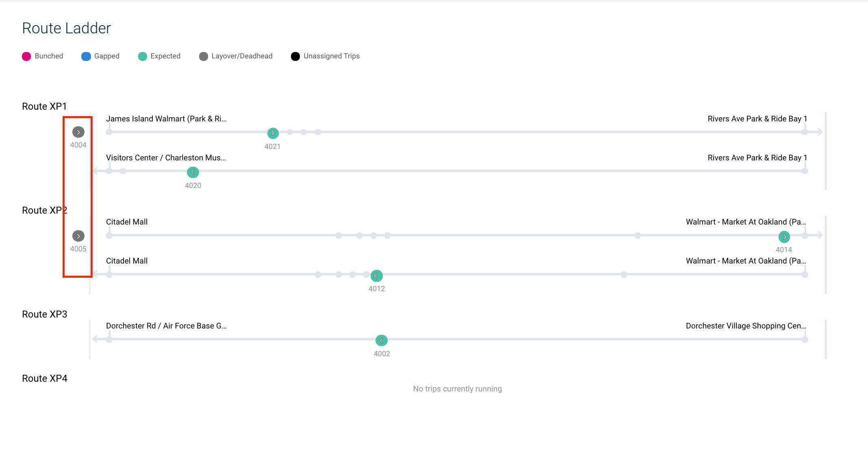Open the Route XP3 heading

[44, 314]
